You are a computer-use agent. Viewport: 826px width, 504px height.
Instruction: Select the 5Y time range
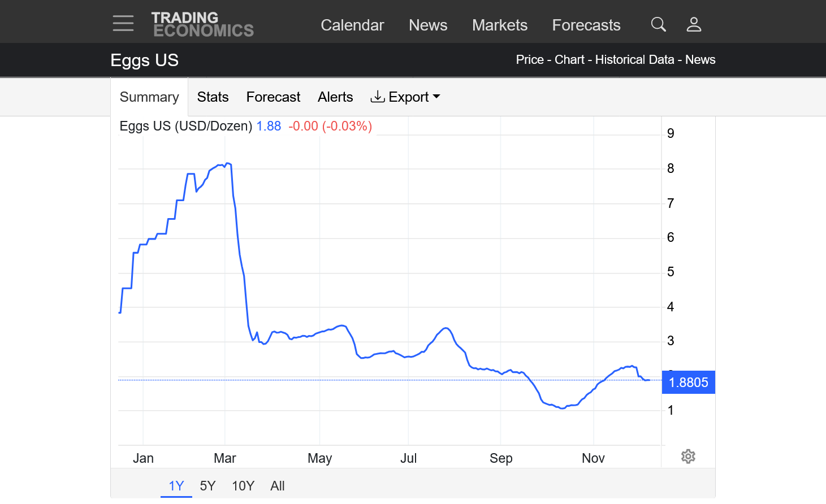tap(207, 486)
